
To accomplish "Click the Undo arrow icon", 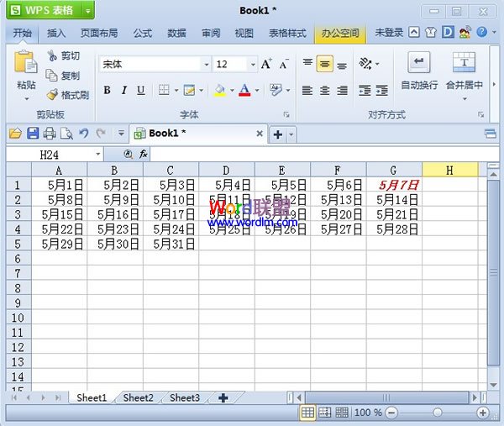I will (x=83, y=133).
